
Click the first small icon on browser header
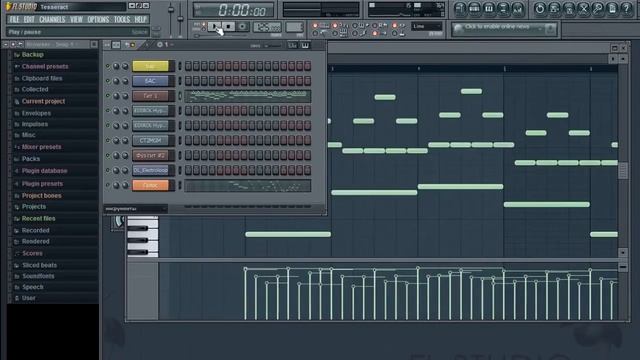(x=6, y=44)
